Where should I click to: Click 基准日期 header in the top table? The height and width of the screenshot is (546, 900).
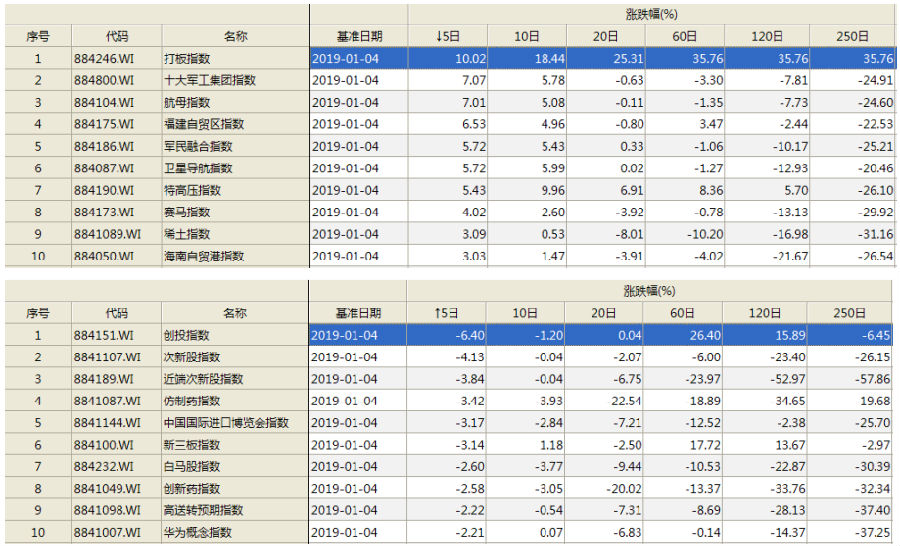359,36
